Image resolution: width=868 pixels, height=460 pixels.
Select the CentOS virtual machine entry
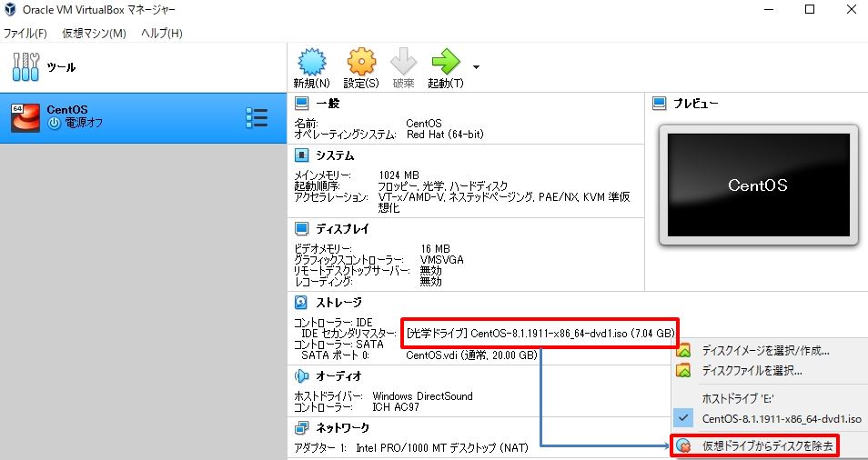coord(144,118)
